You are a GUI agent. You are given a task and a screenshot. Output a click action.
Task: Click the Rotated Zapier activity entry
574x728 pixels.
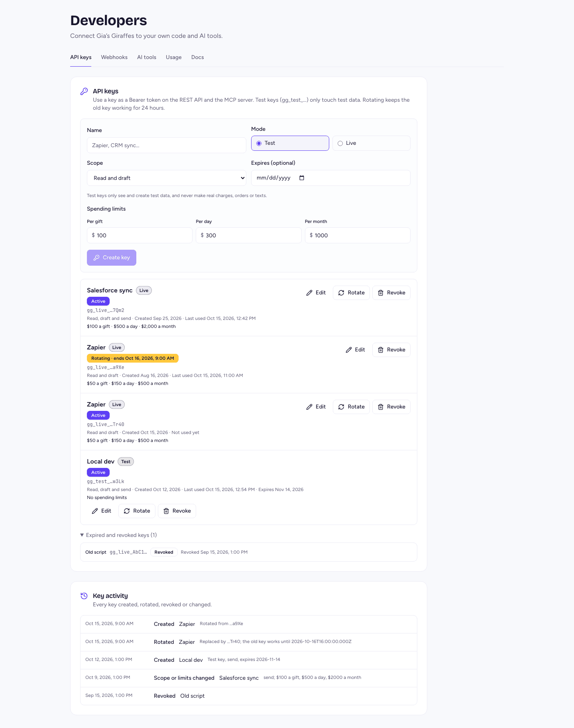coord(249,642)
